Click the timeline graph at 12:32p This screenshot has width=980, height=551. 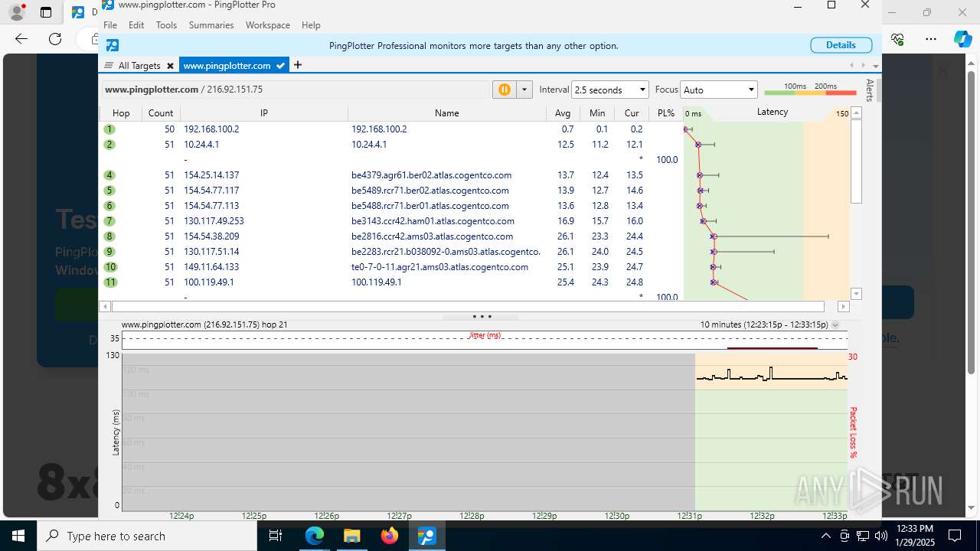(x=761, y=432)
